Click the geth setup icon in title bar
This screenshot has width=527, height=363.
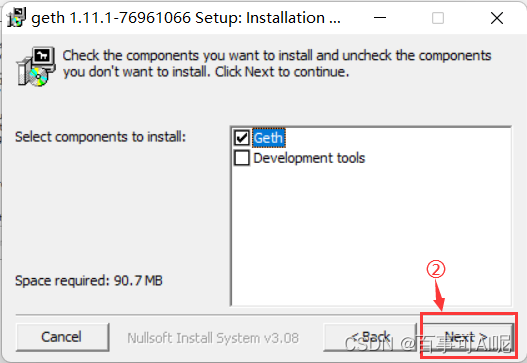tap(16, 17)
